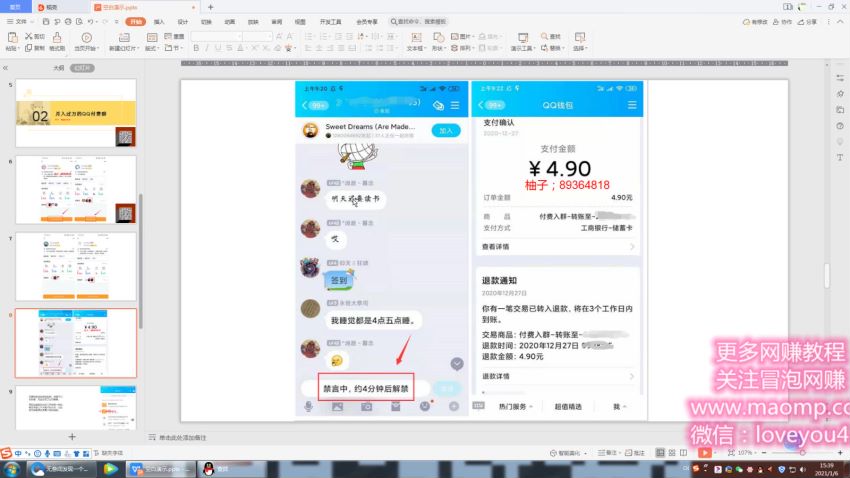Toggle underline formatting
This screenshot has width=850, height=478.
[218, 48]
